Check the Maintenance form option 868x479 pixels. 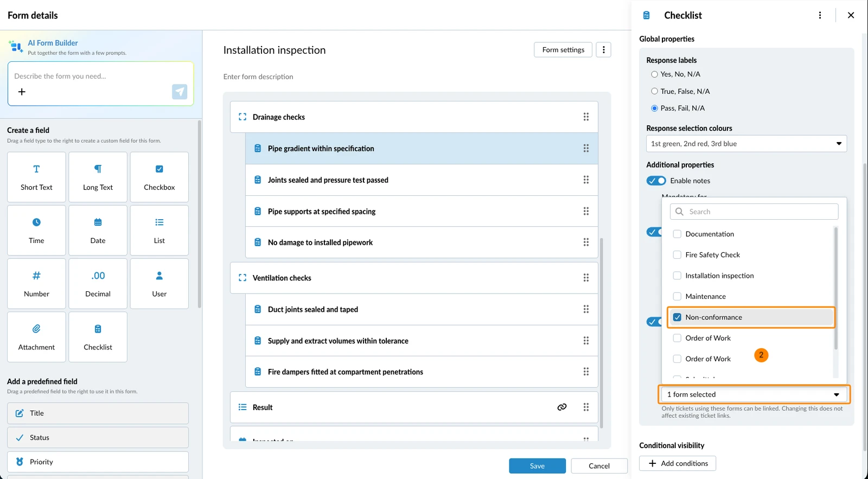click(x=677, y=296)
